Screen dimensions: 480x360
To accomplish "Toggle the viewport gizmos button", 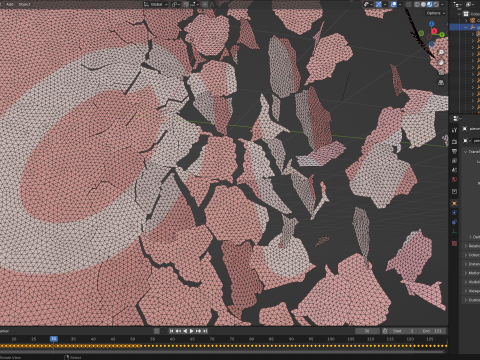I will [x=379, y=4].
